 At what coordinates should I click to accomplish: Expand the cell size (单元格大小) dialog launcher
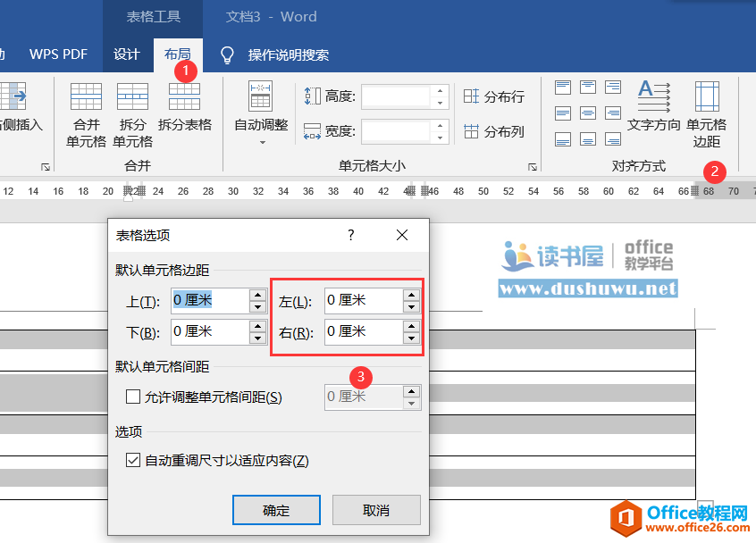pyautogui.click(x=532, y=167)
